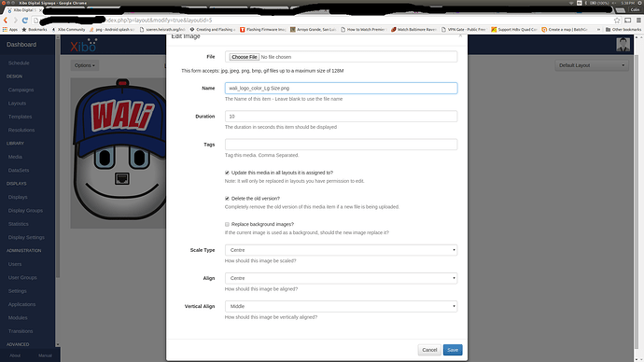Image resolution: width=644 pixels, height=362 pixels.
Task: Click the browser back arrow icon
Action: click(6, 21)
